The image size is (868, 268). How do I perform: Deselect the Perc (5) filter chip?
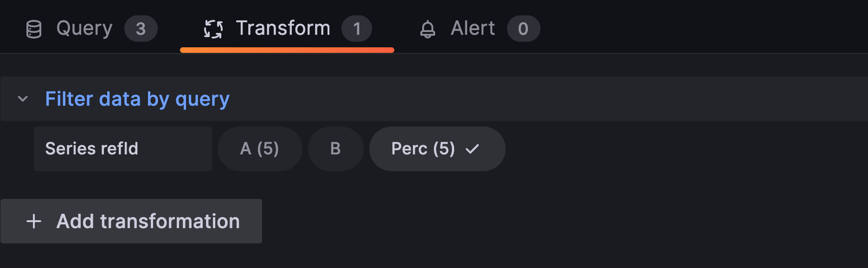tap(423, 149)
